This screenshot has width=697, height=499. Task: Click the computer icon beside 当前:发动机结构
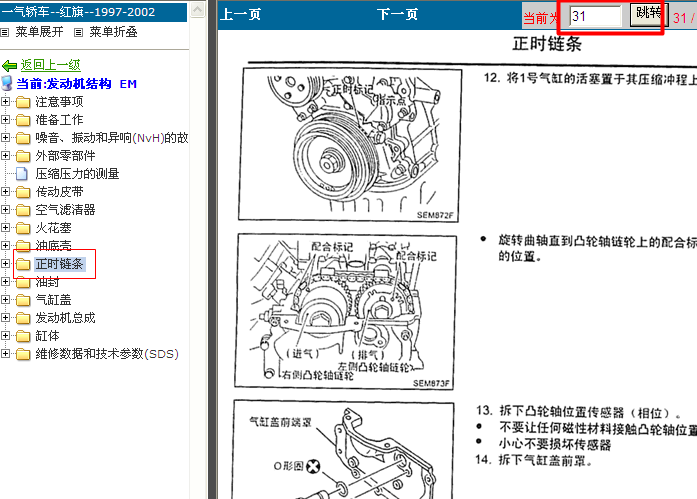pos(7,83)
